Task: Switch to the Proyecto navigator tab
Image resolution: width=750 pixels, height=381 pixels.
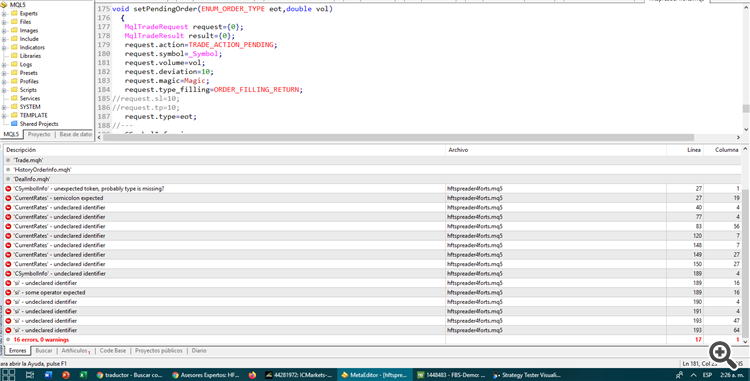Action: (x=39, y=134)
